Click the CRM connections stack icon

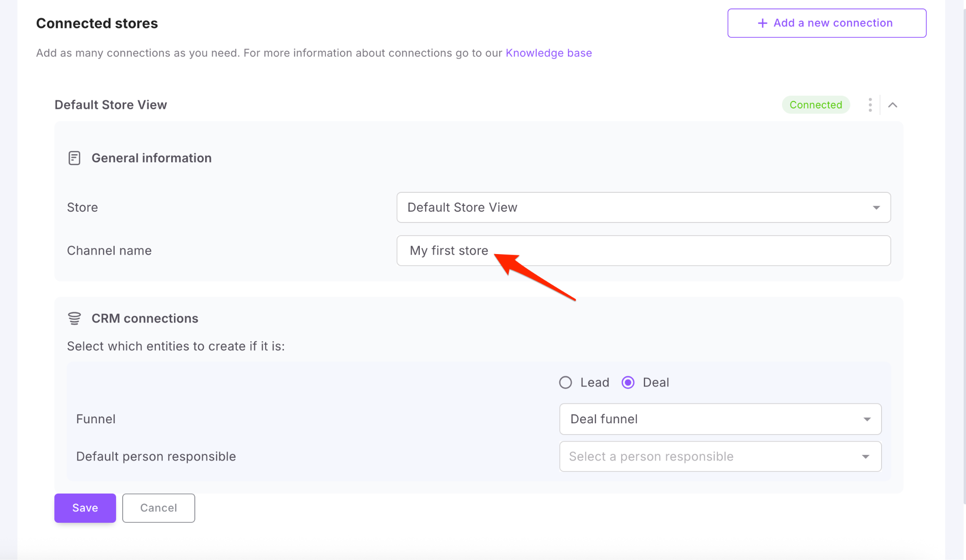[74, 318]
